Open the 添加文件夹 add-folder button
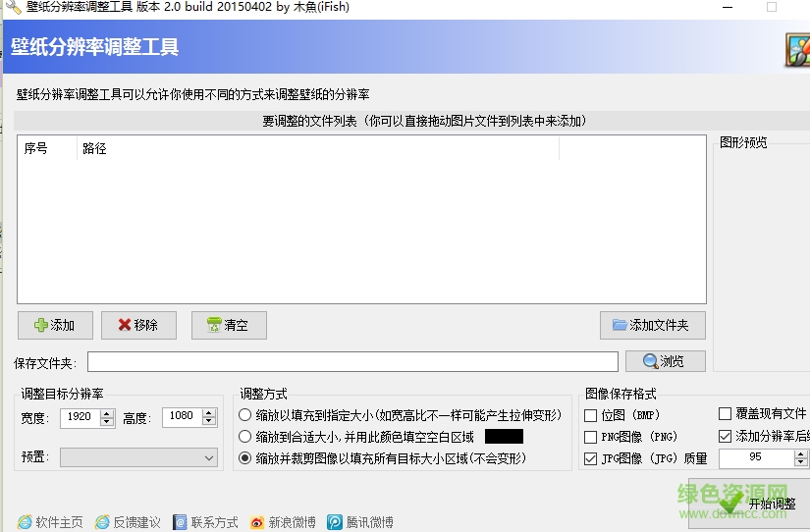The height and width of the screenshot is (532, 810). pyautogui.click(x=653, y=325)
